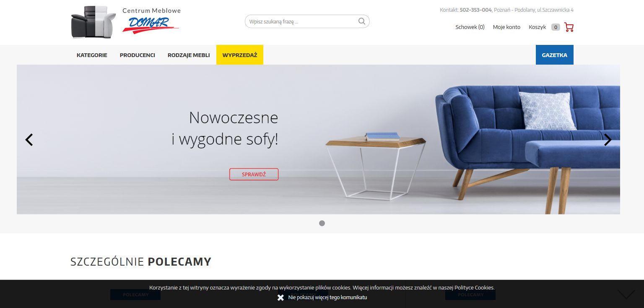Open the Moje konto link
The width and height of the screenshot is (644, 308).
[506, 27]
